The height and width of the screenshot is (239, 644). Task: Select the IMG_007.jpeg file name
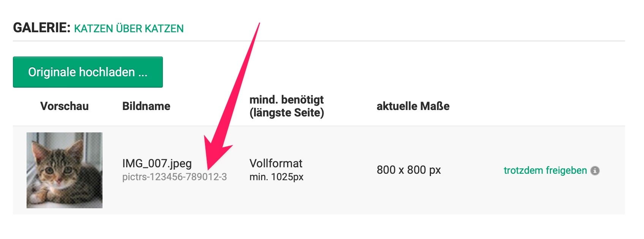point(157,164)
